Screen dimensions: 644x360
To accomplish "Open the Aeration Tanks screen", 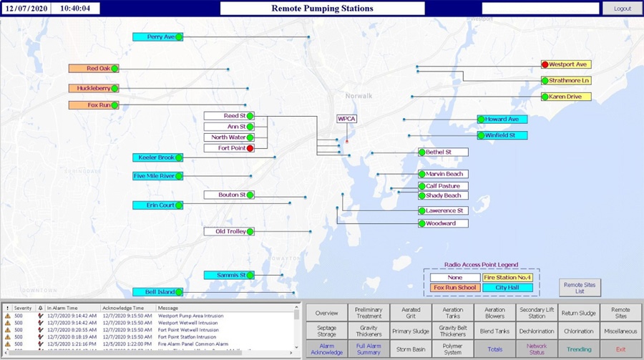I will (453, 313).
